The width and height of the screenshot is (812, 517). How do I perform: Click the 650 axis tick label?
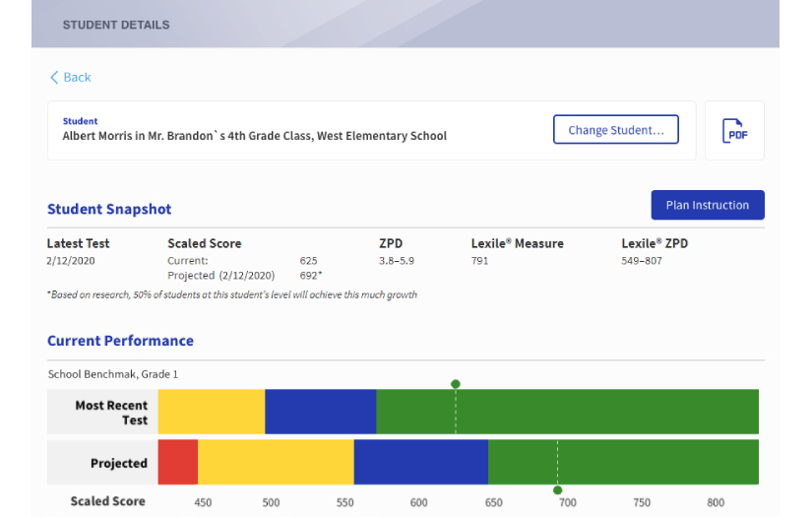click(x=493, y=502)
